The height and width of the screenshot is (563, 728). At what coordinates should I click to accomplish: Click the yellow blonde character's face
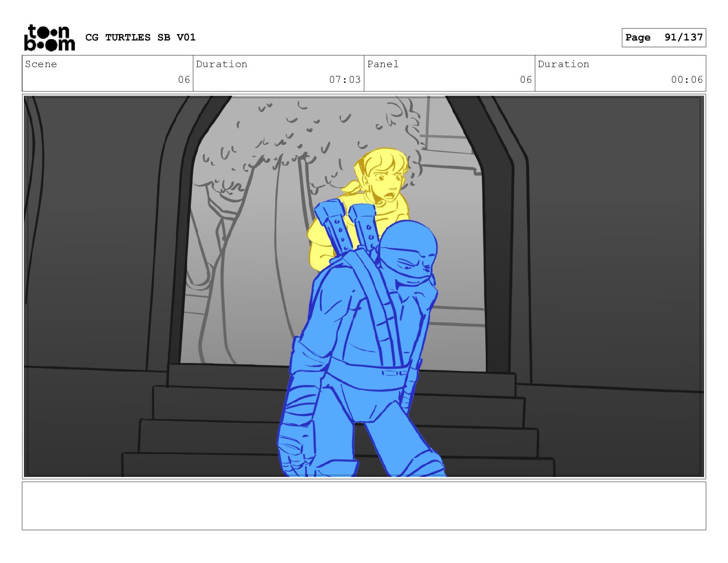click(x=385, y=182)
